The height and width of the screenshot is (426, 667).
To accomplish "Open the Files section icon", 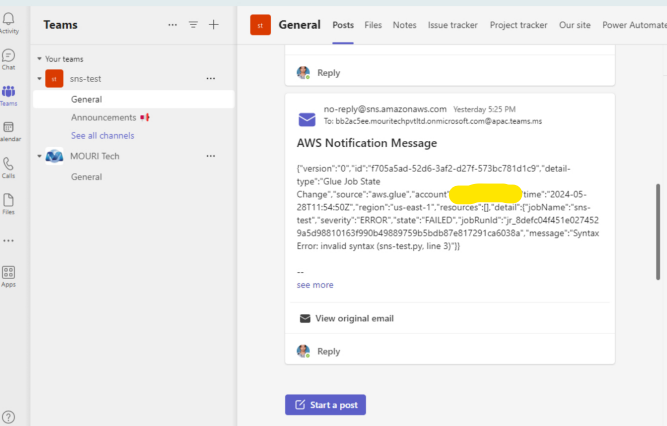I will click(9, 203).
